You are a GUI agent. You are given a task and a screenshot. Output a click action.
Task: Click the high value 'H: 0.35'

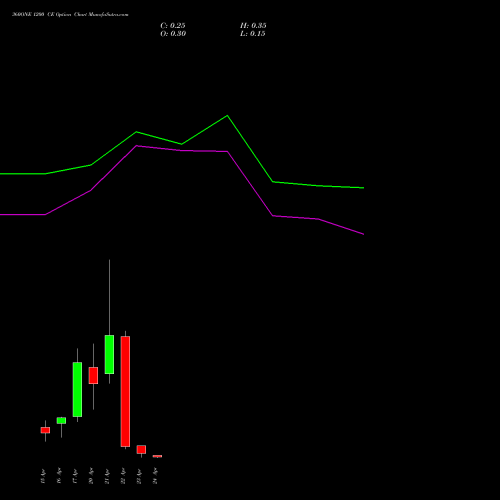tap(253, 26)
